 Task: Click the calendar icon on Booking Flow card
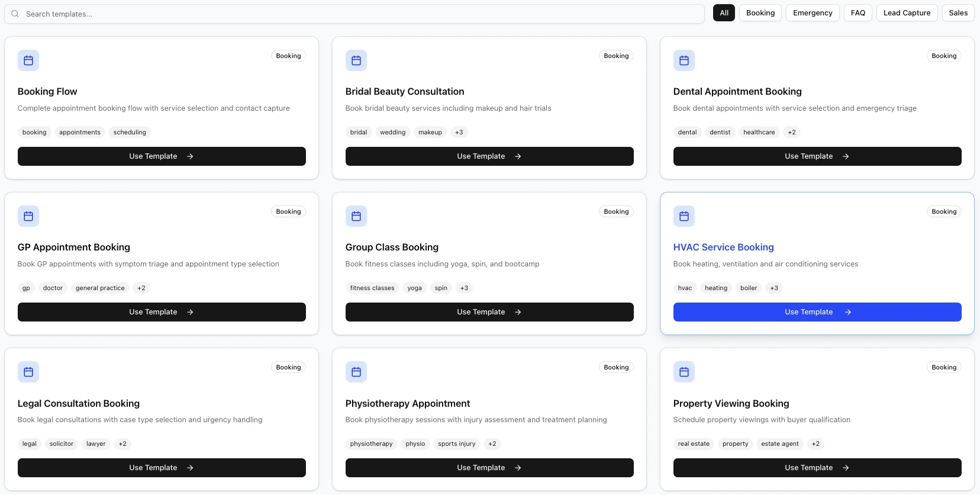(28, 60)
